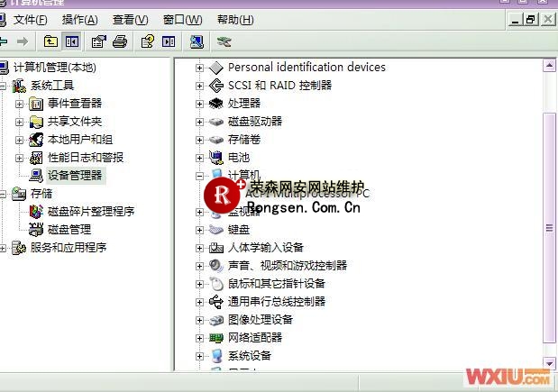Expand the 磁盘驱动器 device category
Viewport: 558px width, 392px height.
point(200,122)
